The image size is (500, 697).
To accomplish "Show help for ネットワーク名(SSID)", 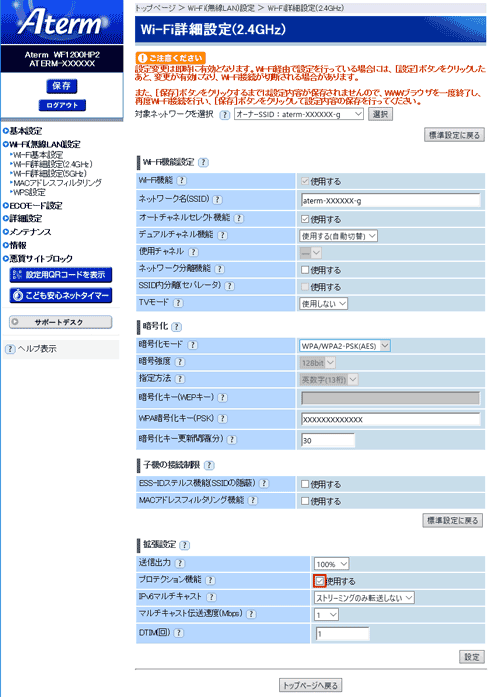I will tap(217, 200).
